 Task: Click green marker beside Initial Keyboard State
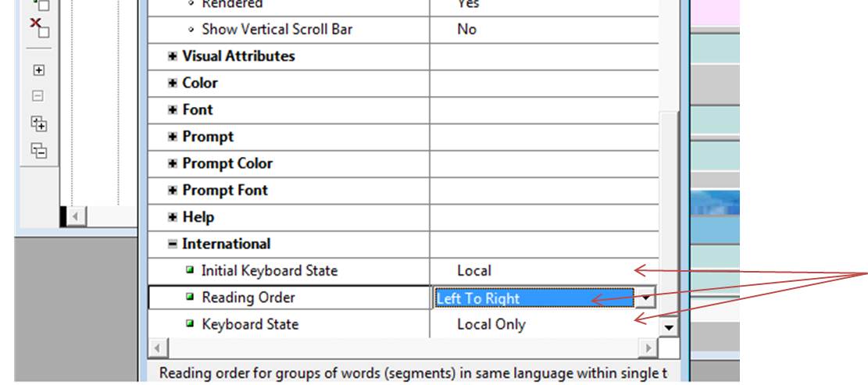click(191, 271)
